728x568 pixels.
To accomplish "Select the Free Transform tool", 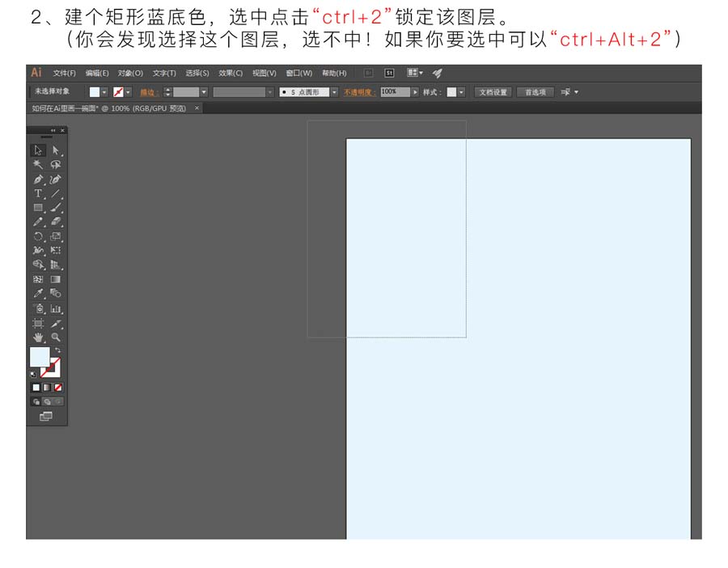I will [55, 250].
